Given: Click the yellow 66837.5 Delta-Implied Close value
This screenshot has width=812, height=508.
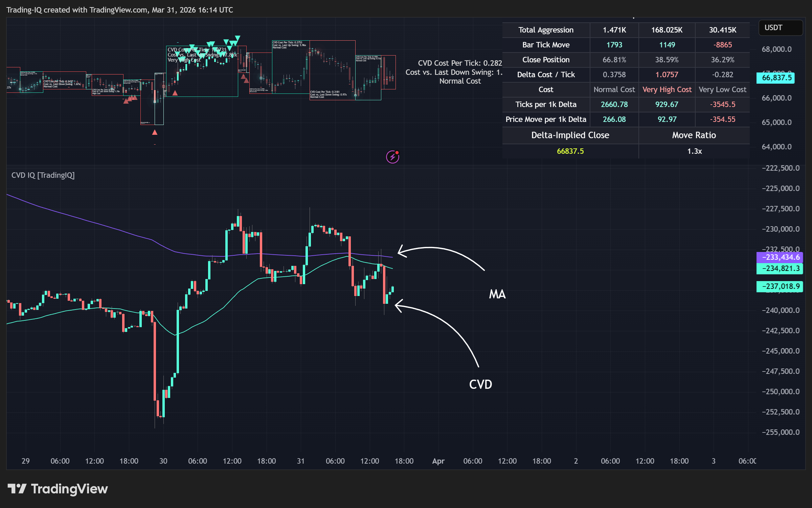Looking at the screenshot, I should [x=570, y=151].
